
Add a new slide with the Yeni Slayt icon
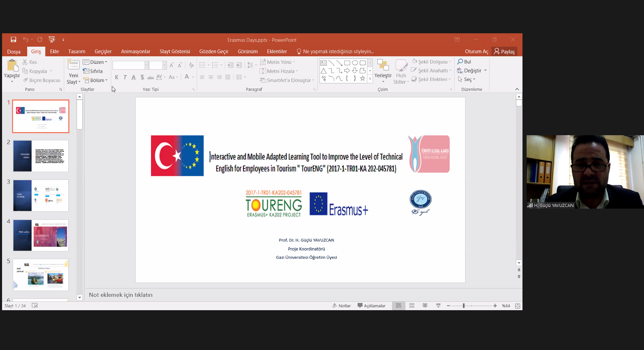coord(73,65)
